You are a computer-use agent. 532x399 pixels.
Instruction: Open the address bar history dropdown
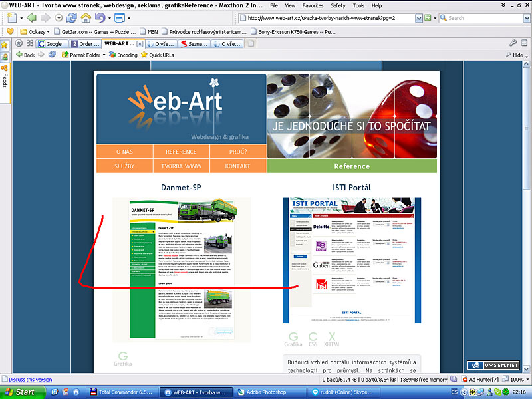tap(419, 18)
